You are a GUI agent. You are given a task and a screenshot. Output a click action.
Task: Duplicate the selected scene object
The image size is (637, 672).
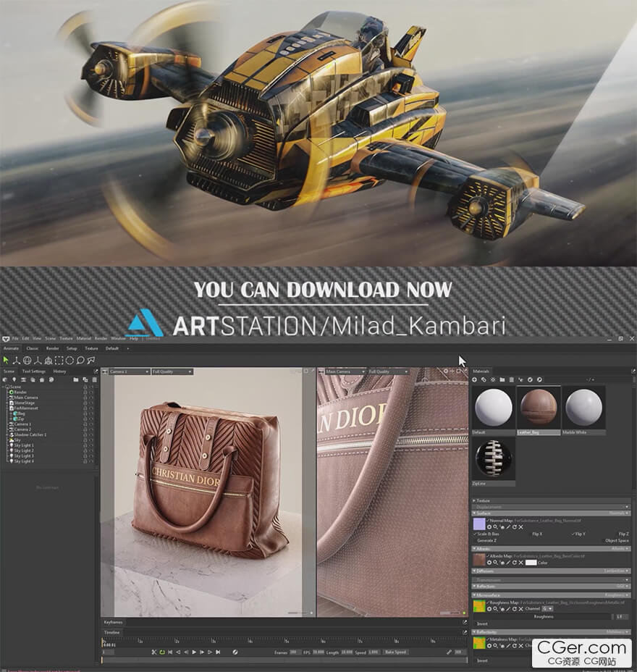85,379
